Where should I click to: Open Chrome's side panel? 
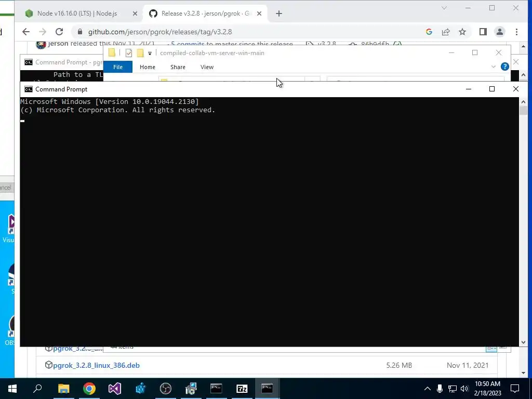click(x=483, y=32)
